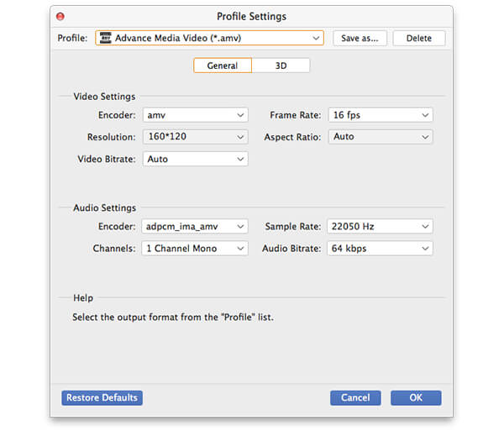
Task: Close the Profile Settings dialog via red button
Action: click(60, 16)
